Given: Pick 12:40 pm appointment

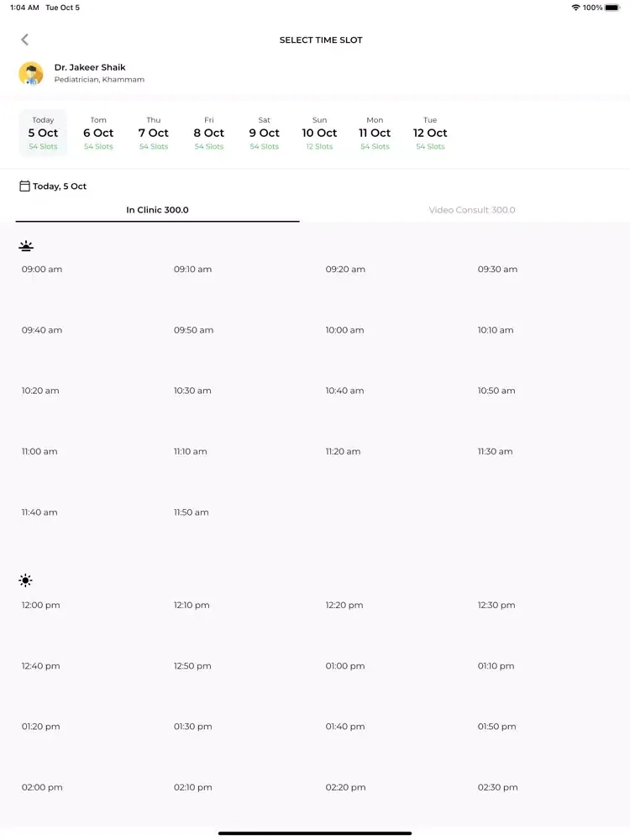Looking at the screenshot, I should pos(40,666).
